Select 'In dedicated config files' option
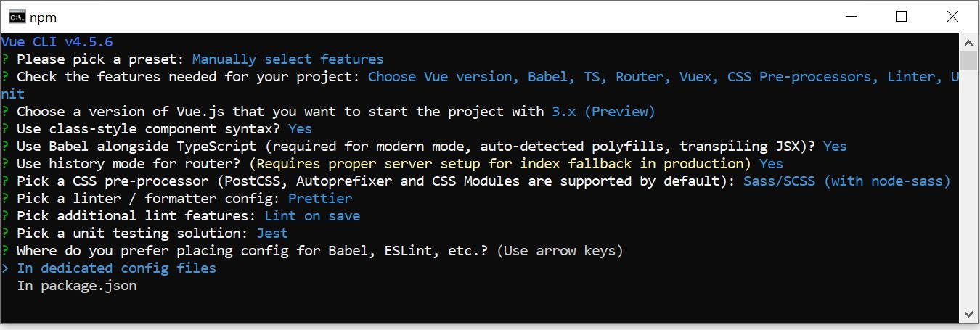This screenshot has height=330, width=980. (116, 268)
